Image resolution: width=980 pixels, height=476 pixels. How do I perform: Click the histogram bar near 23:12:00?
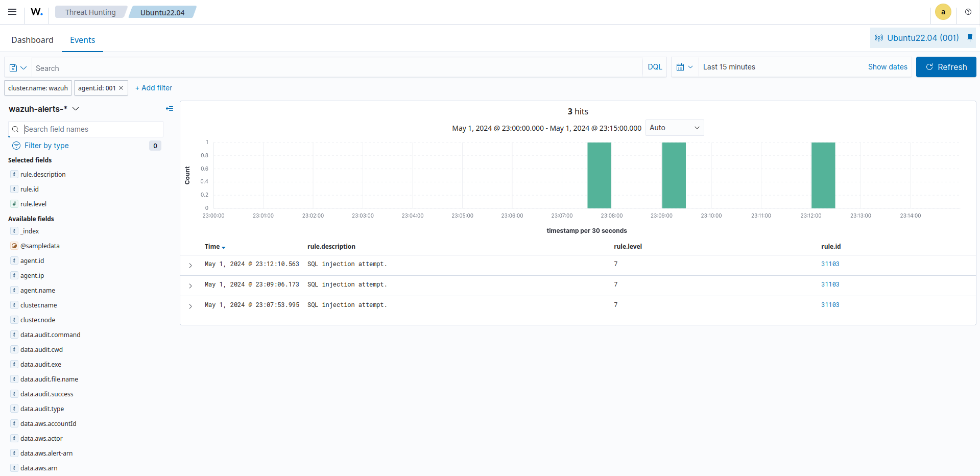[x=823, y=175]
